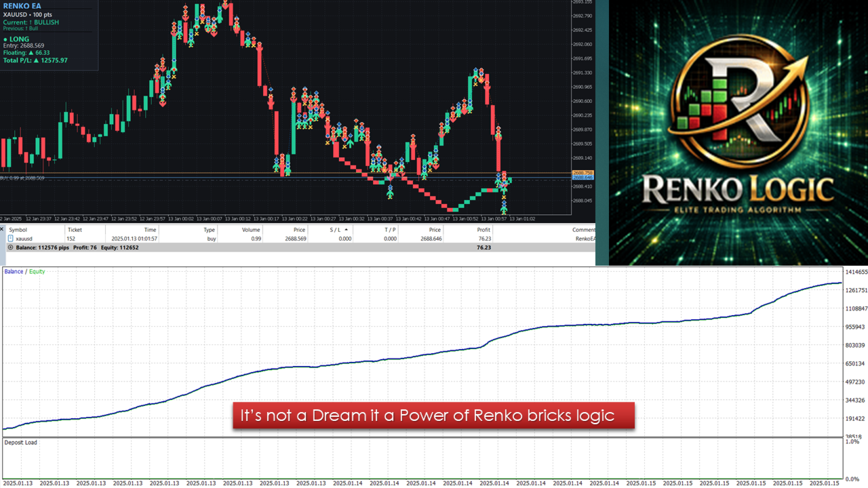Sort trades by the Ticket column header
Viewport: 868px width, 488px height.
pyautogui.click(x=75, y=230)
